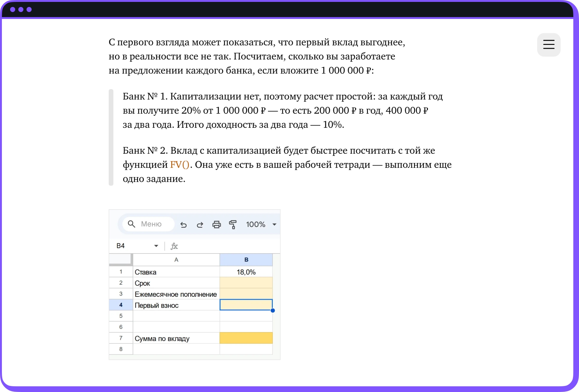The width and height of the screenshot is (579, 392).
Task: Click the empty value cell beside Срок
Action: (246, 283)
